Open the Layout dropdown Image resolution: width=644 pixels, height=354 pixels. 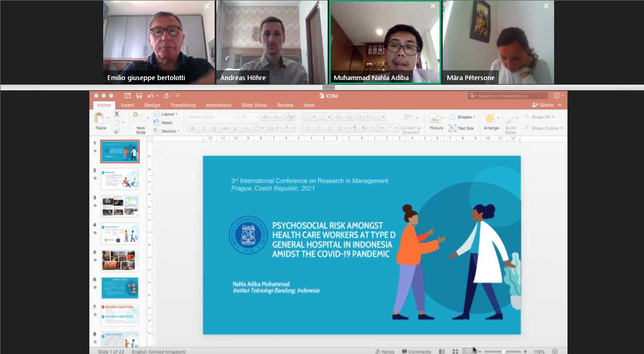pos(168,114)
